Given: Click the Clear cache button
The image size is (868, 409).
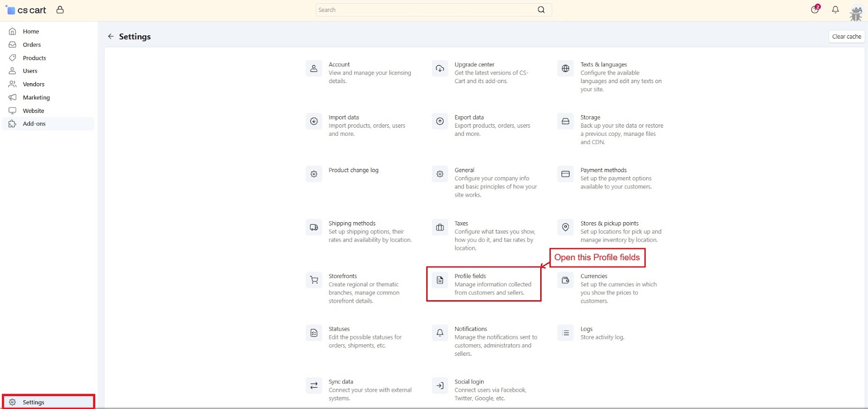Looking at the screenshot, I should tap(846, 36).
